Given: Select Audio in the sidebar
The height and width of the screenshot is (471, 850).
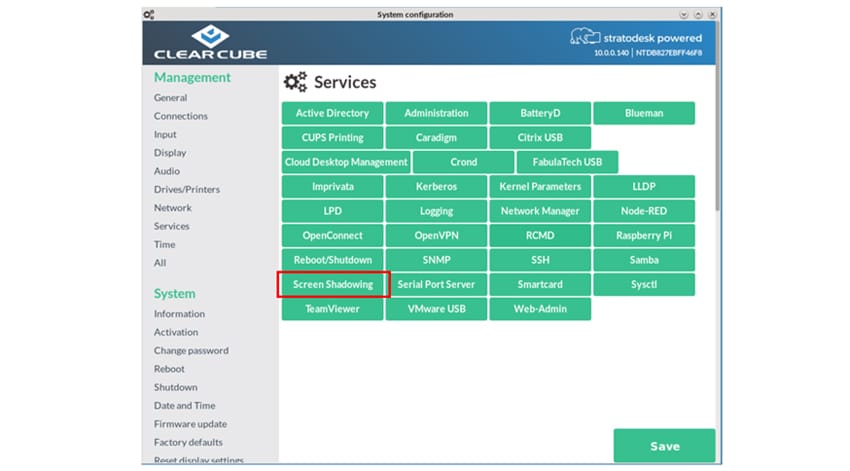Looking at the screenshot, I should coord(166,171).
